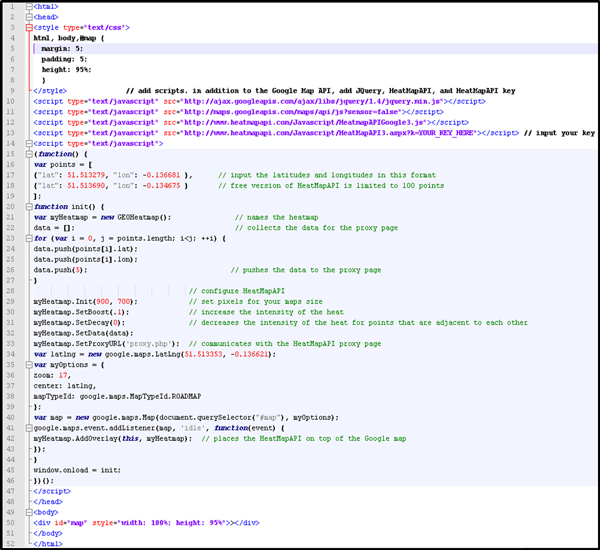Click 'data.push(points[i].lat);' line
The width and height of the screenshot is (600, 550).
point(86,249)
